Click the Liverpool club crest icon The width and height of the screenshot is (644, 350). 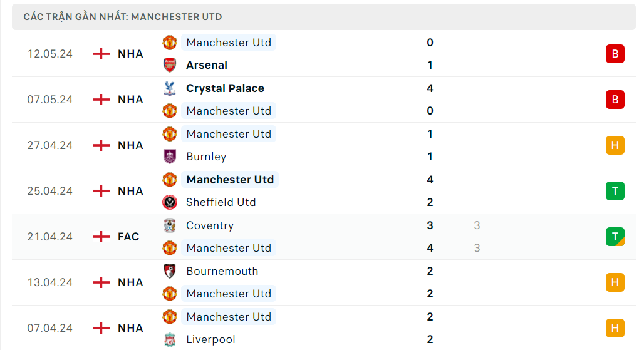pyautogui.click(x=170, y=339)
